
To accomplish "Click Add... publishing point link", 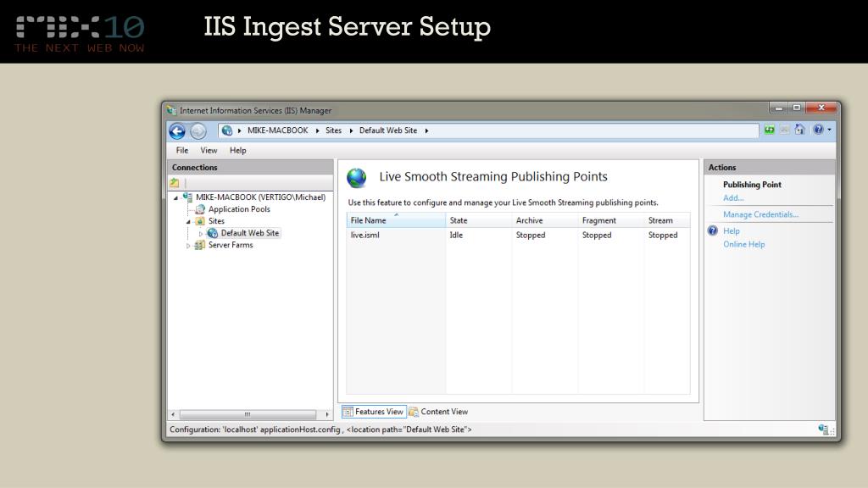I will (x=733, y=198).
